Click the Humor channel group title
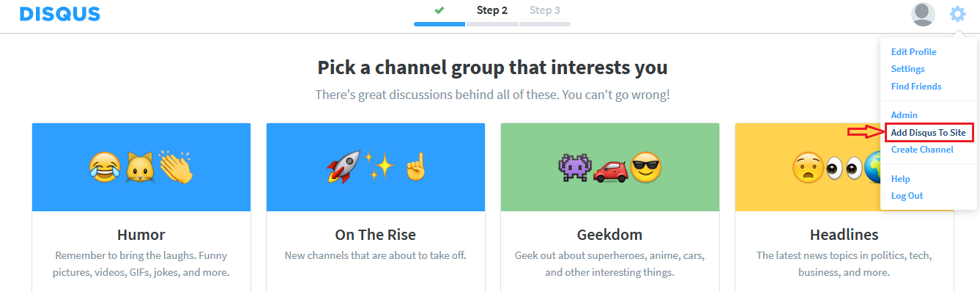 [x=141, y=235]
